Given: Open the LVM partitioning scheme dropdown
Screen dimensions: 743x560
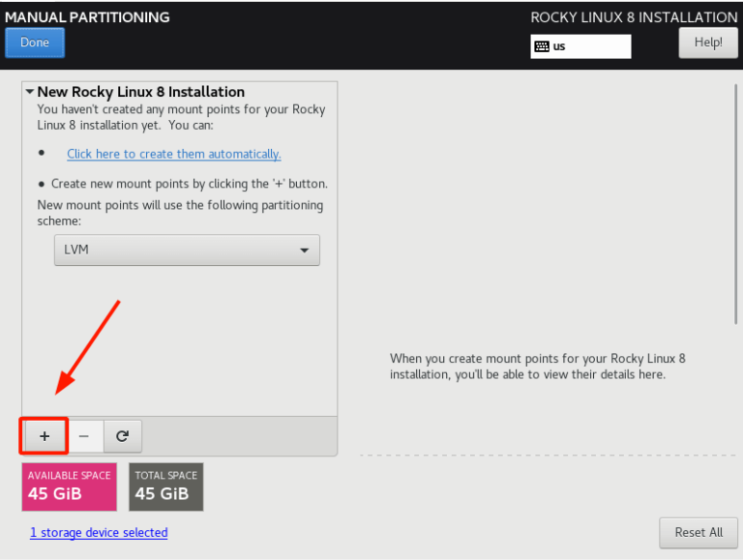Looking at the screenshot, I should (x=187, y=250).
